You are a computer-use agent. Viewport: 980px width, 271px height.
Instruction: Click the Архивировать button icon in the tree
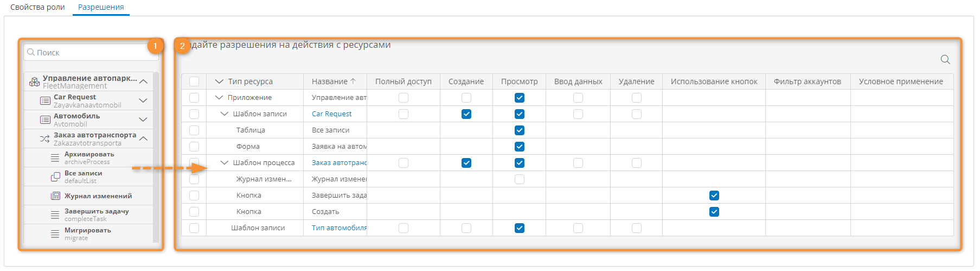click(55, 158)
